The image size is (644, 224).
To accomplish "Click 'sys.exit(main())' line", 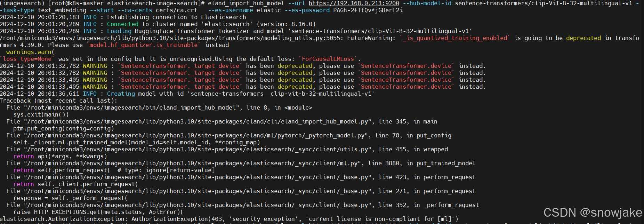I will coord(41,115).
